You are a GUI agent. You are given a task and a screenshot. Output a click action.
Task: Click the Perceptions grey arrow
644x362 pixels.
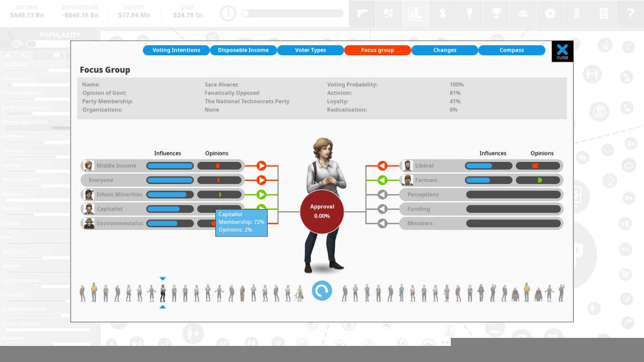click(x=382, y=195)
